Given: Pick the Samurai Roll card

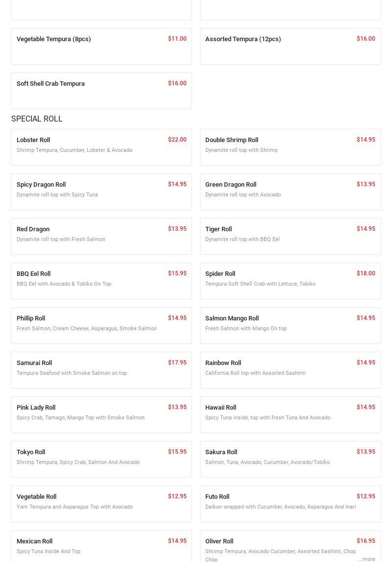Looking at the screenshot, I should pyautogui.click(x=101, y=370).
